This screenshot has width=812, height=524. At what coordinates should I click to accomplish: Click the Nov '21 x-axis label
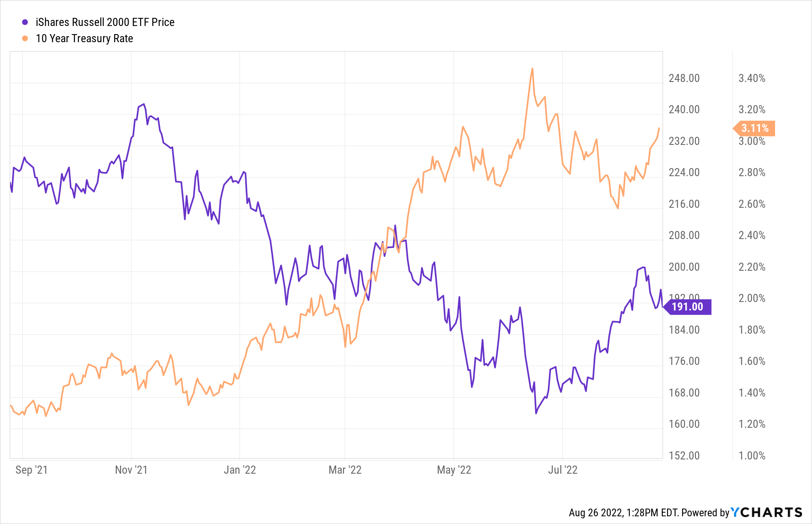[131, 470]
